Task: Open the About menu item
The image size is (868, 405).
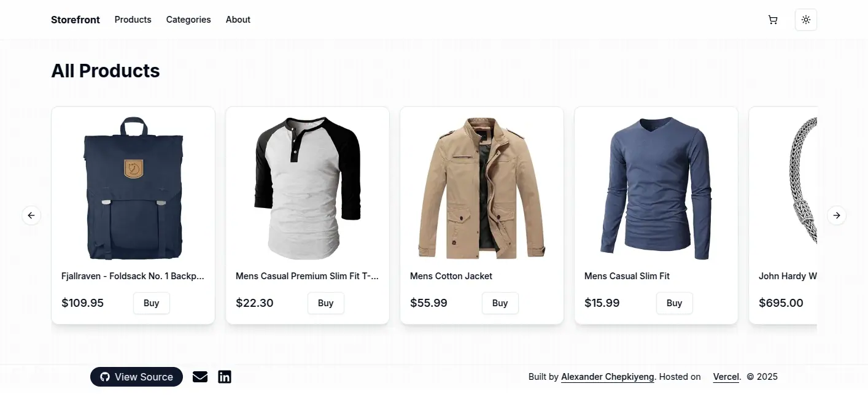Action: (238, 19)
